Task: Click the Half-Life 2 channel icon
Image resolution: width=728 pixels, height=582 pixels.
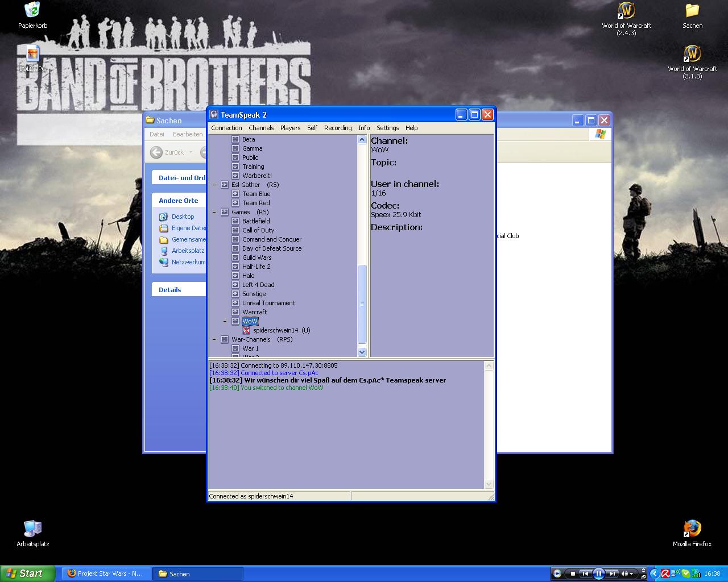Action: pyautogui.click(x=235, y=267)
